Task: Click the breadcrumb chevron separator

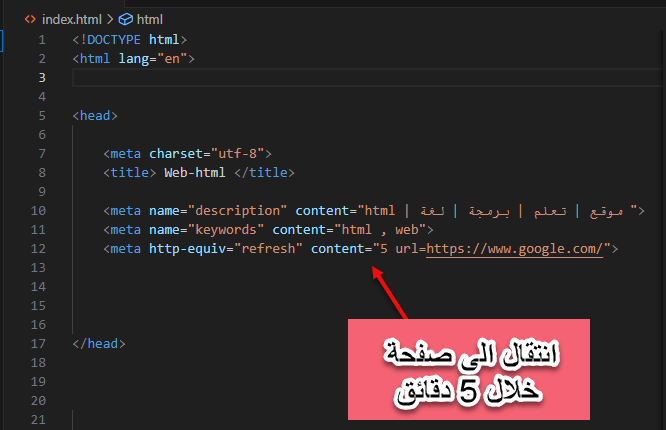Action: click(x=108, y=19)
